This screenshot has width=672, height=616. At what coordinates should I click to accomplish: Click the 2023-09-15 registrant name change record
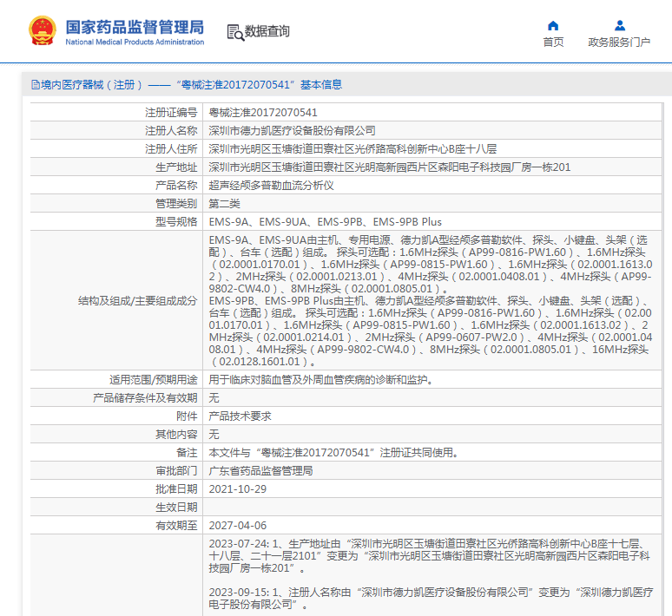click(x=432, y=598)
